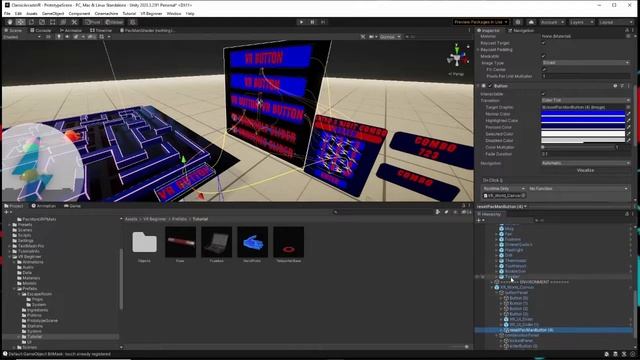Image resolution: width=640 pixels, height=360 pixels.
Task: Switch to the Console tab
Action: coord(40,30)
